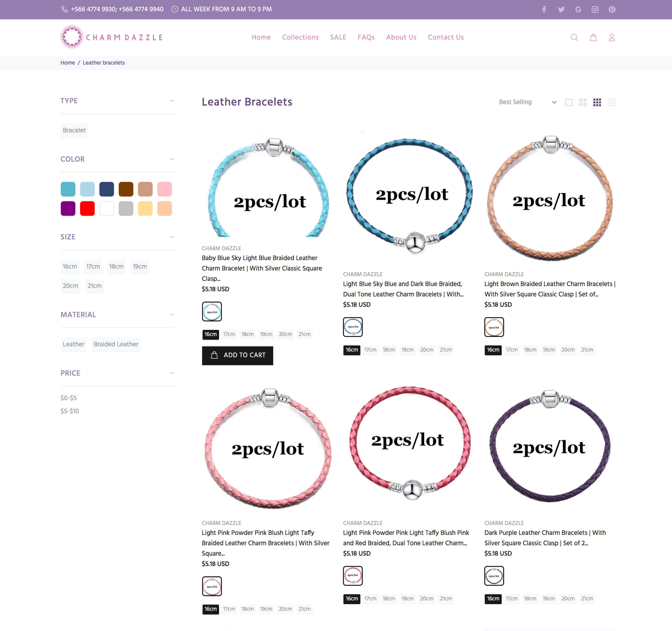Go to the SALE menu item
Viewport: 672px width, 631px height.
[338, 37]
